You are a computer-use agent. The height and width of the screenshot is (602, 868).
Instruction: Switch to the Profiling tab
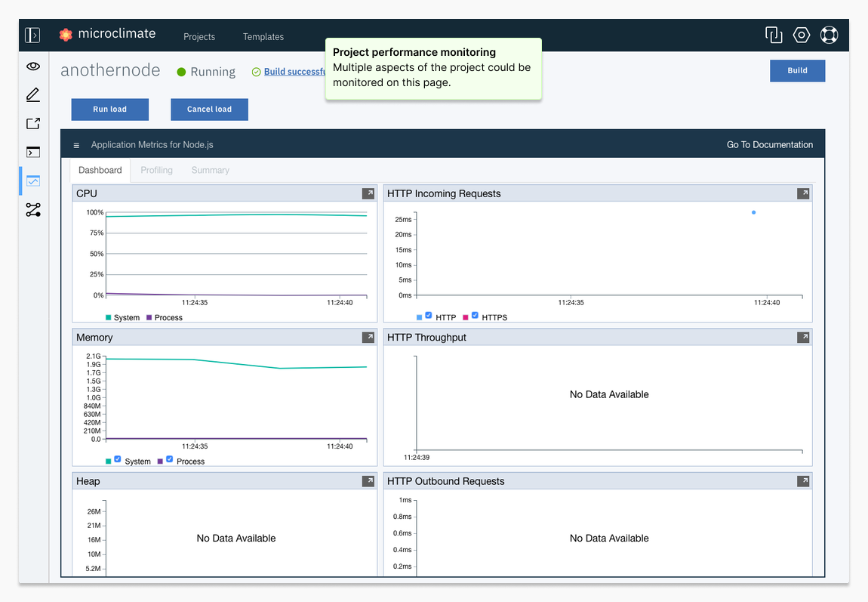(x=156, y=170)
